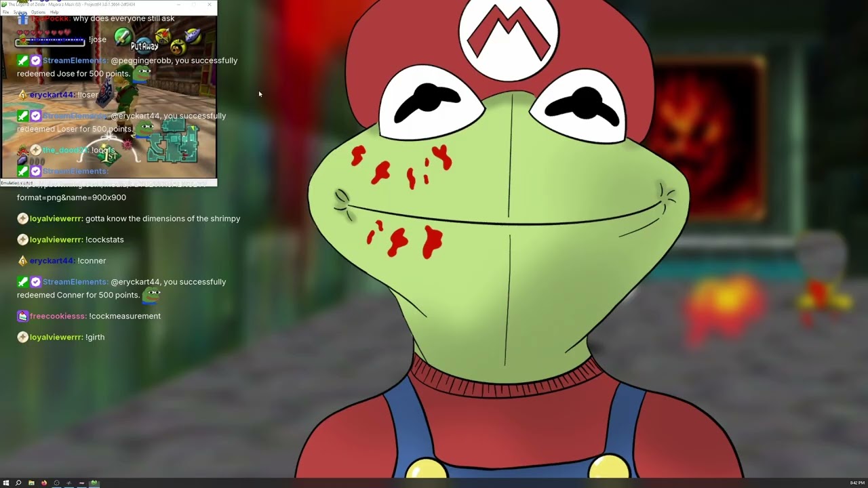Image resolution: width=868 pixels, height=488 pixels.
Task: Select the ocarina item on the C-right button
Action: tap(193, 35)
